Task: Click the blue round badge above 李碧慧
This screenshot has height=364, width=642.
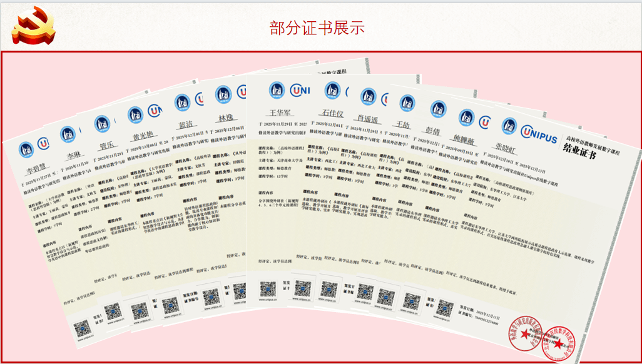Action: tap(26, 149)
